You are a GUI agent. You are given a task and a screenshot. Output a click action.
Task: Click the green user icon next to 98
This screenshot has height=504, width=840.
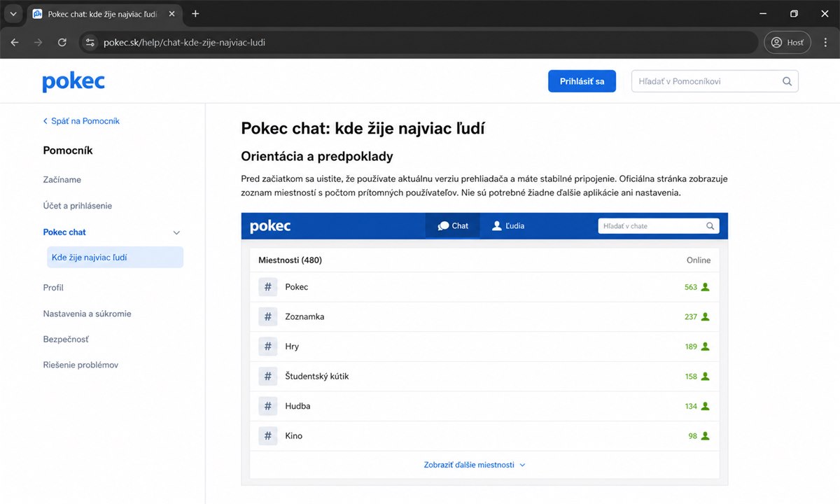coord(706,436)
